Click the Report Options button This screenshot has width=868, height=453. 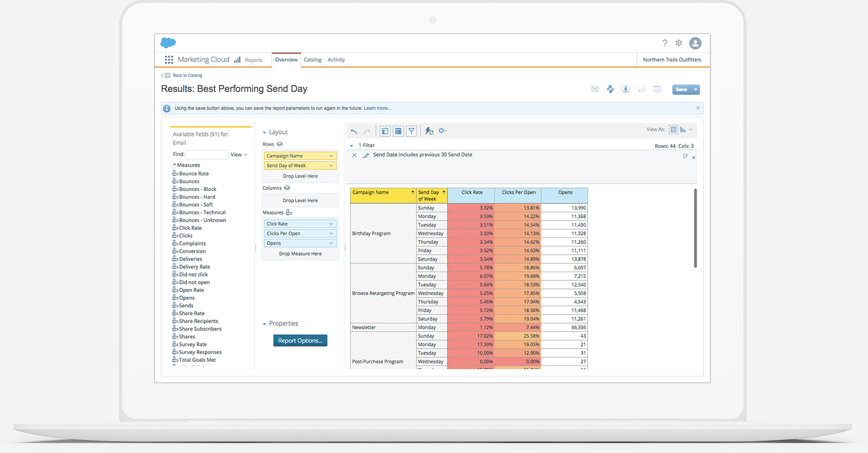coord(300,341)
